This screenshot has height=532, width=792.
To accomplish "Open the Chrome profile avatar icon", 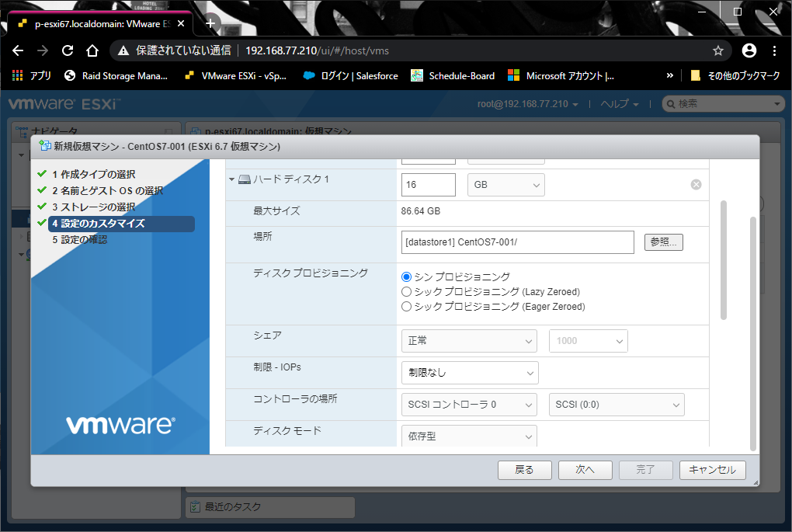I will tap(749, 50).
